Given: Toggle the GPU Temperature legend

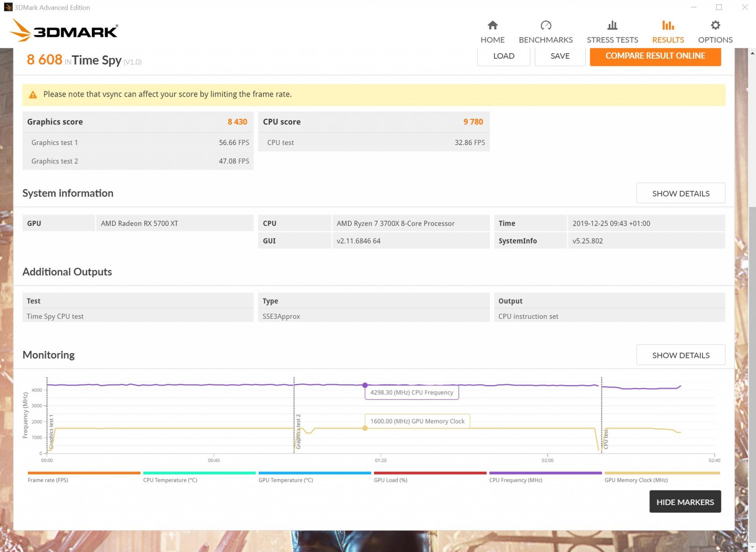Looking at the screenshot, I should [x=286, y=480].
